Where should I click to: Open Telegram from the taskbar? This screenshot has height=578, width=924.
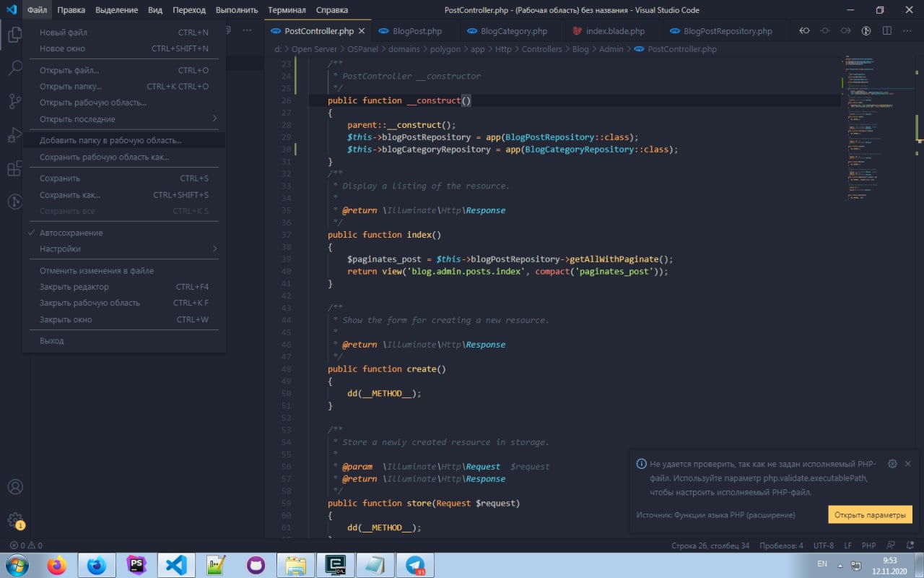click(x=414, y=565)
